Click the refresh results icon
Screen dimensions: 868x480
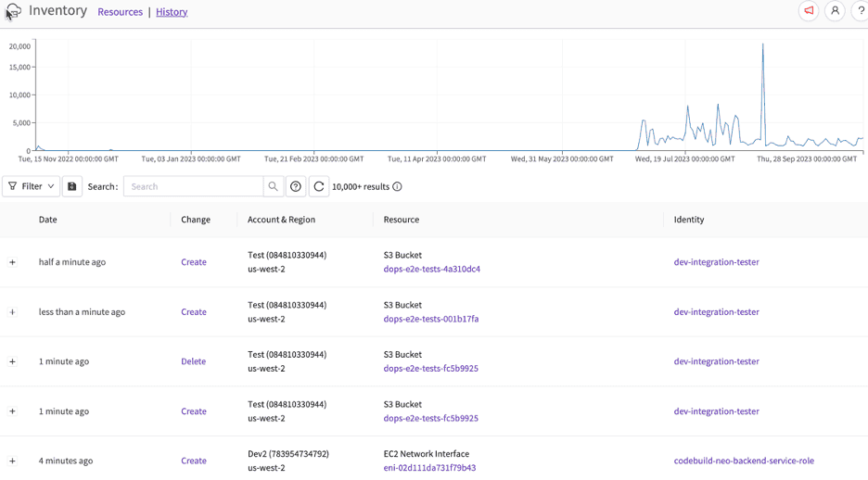pyautogui.click(x=319, y=186)
